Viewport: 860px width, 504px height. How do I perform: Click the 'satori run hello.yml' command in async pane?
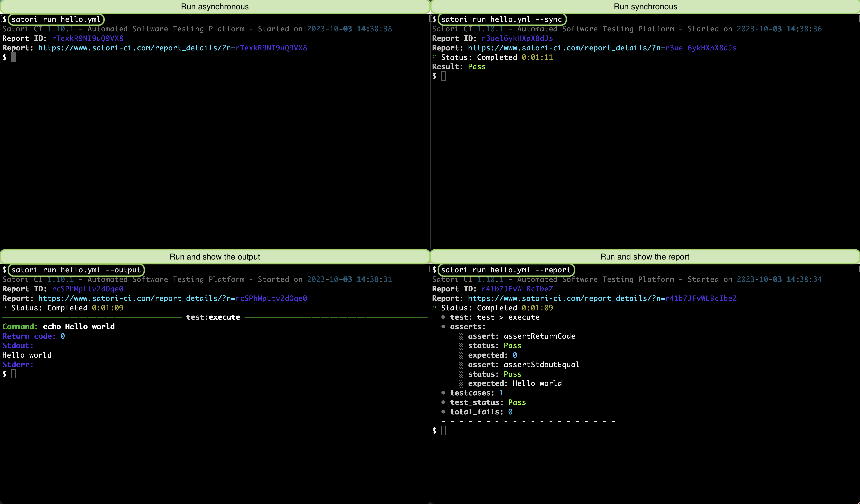(x=56, y=19)
